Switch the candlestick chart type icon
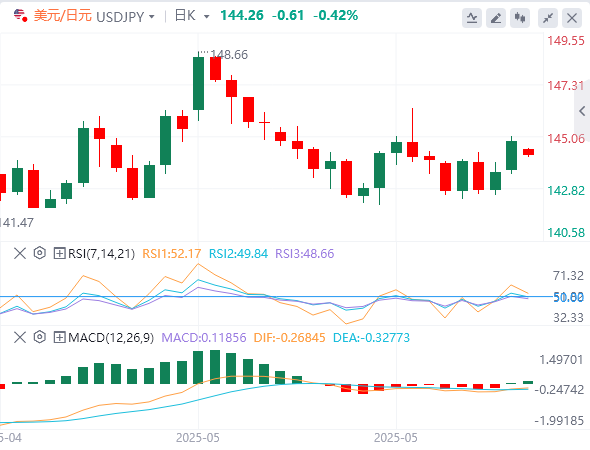 point(520,18)
